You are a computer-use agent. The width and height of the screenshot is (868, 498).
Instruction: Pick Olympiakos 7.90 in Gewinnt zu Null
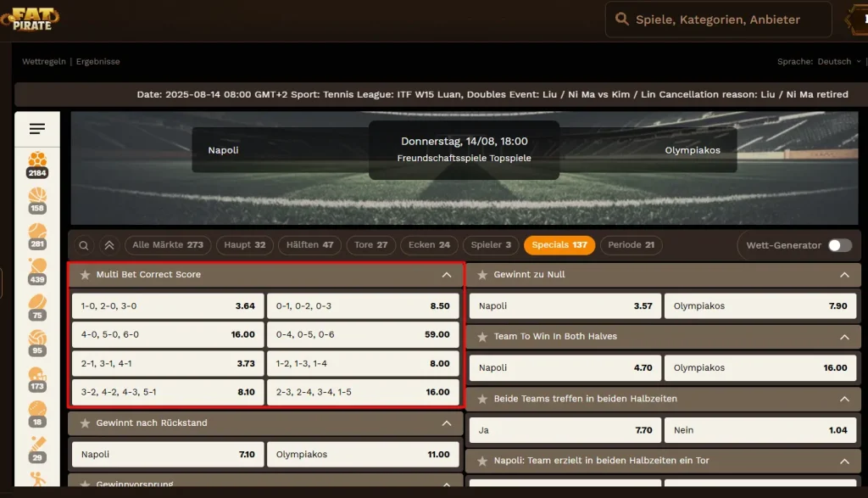tap(760, 305)
